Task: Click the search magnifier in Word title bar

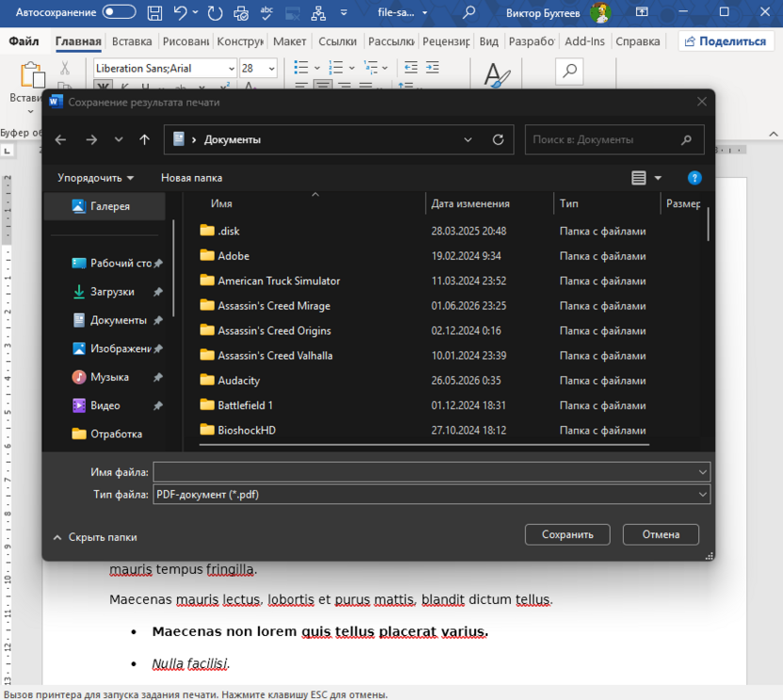Action: coord(469,12)
